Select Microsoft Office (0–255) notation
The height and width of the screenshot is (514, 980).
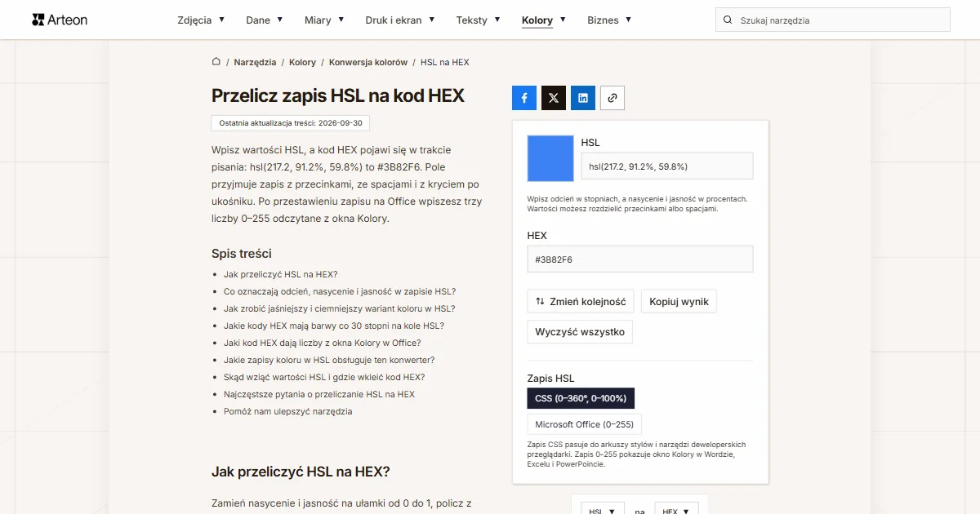(x=585, y=424)
